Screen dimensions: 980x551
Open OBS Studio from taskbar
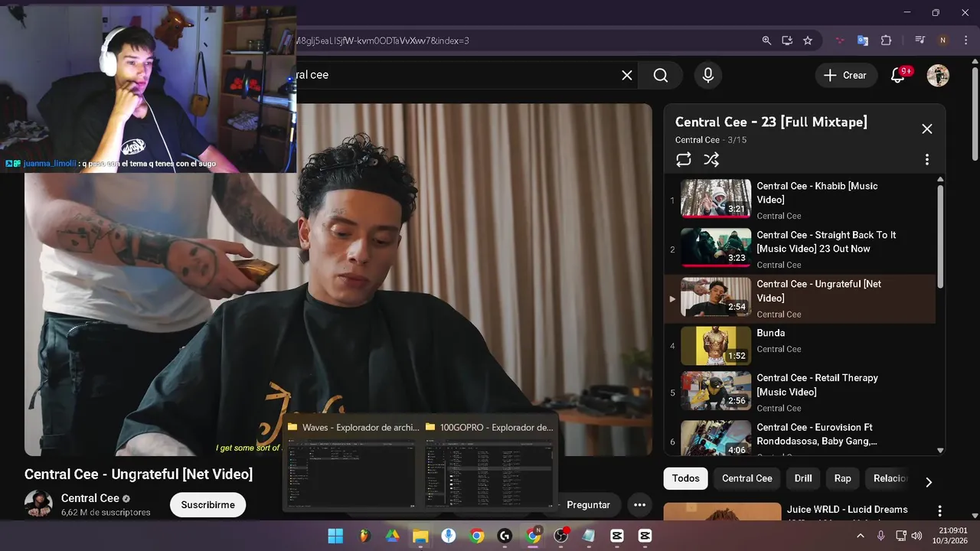[x=561, y=536]
